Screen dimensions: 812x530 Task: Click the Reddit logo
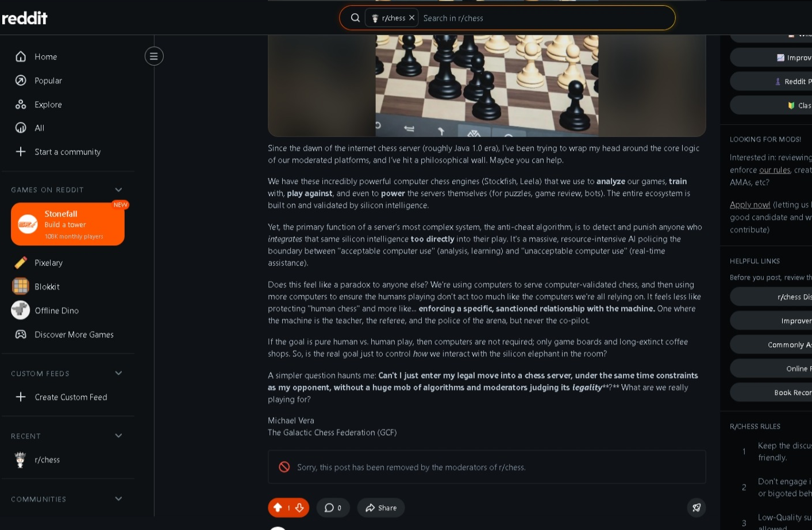pyautogui.click(x=25, y=18)
